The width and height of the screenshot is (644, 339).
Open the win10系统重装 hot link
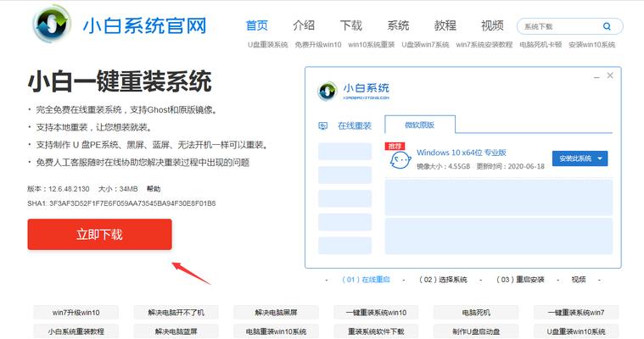point(372,45)
